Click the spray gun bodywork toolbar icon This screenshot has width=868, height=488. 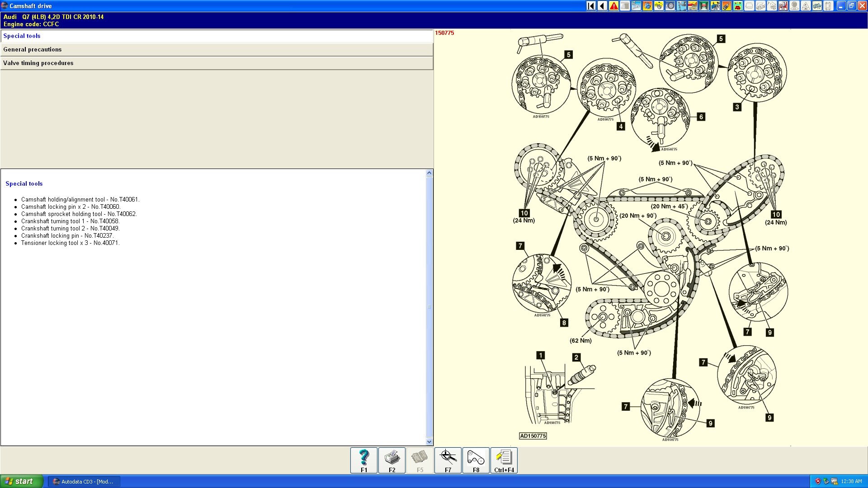726,6
